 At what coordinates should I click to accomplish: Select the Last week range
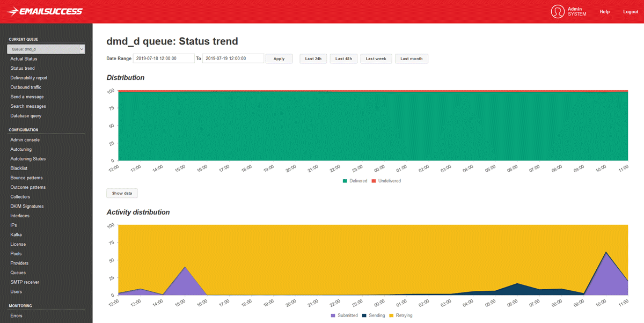point(376,58)
